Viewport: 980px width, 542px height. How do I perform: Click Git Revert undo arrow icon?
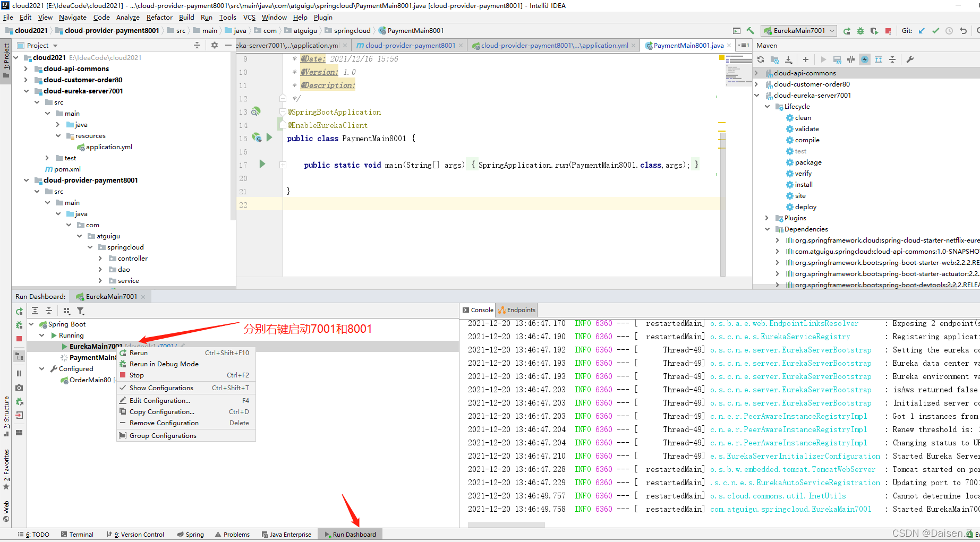point(963,31)
